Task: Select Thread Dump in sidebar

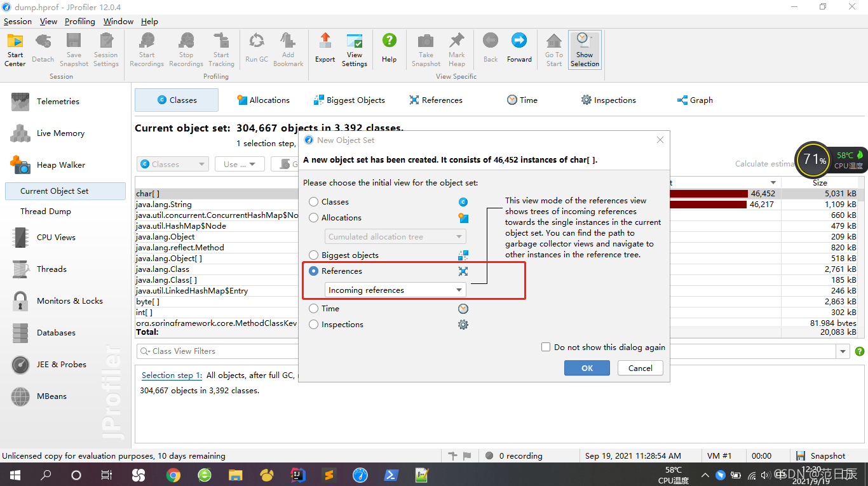Action: tap(46, 211)
